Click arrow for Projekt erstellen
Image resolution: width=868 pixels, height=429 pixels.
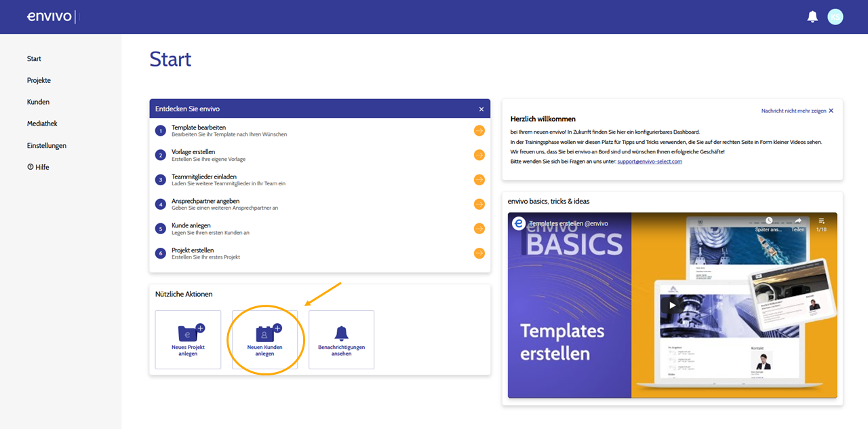[479, 253]
